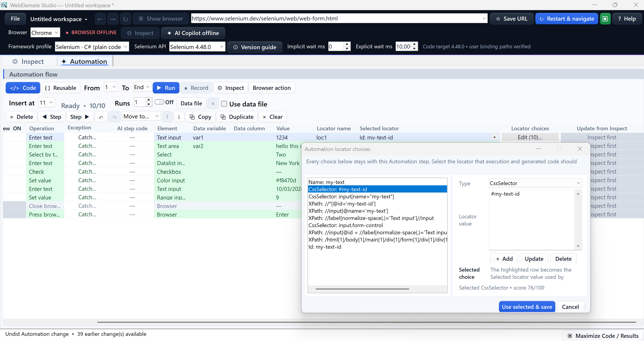
Task: Click the green layout toggle icon near Help
Action: (x=605, y=19)
